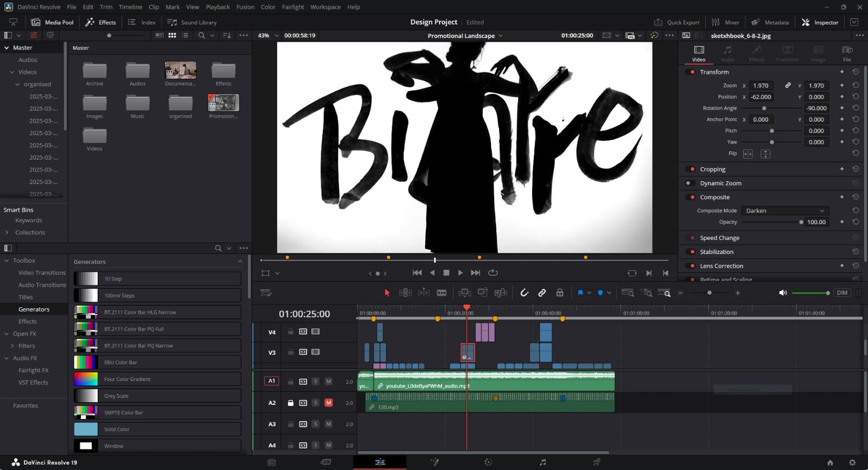Click the blue flag marker icon

tap(580, 293)
